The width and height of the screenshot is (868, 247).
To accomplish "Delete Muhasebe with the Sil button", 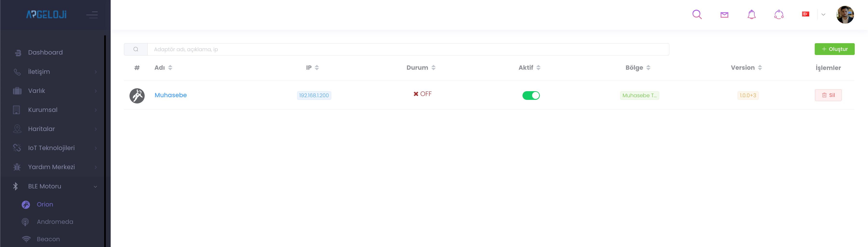I will (x=828, y=95).
